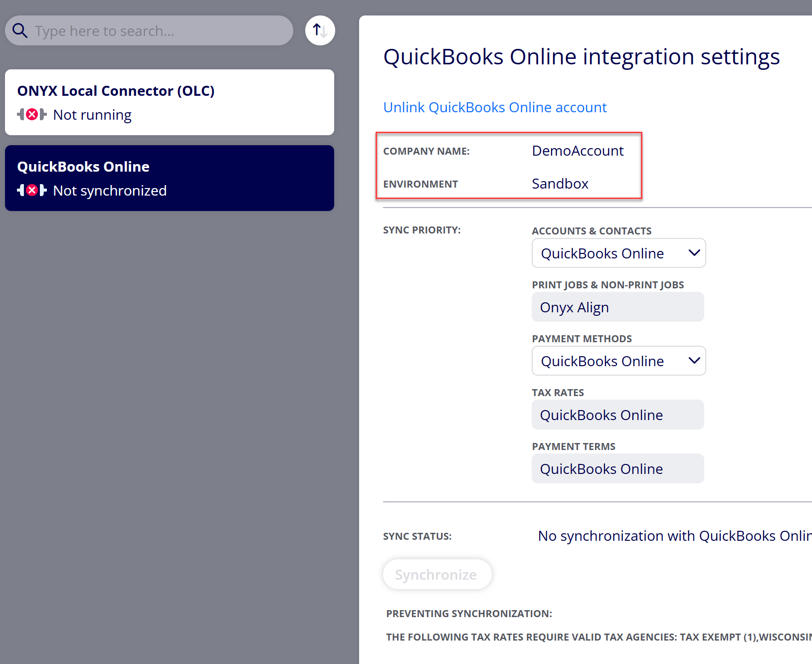Image resolution: width=812 pixels, height=664 pixels.
Task: Click the 'Sync status:' label
Action: (x=417, y=536)
